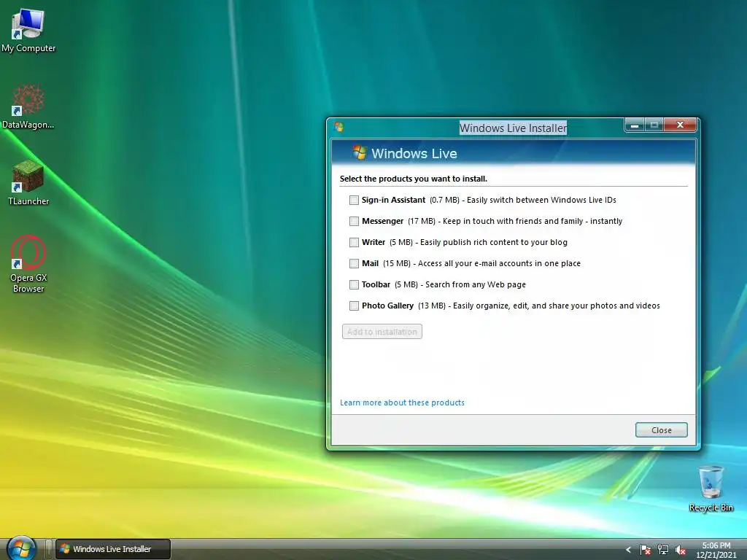
Task: Click the network connection tray icon
Action: (662, 550)
